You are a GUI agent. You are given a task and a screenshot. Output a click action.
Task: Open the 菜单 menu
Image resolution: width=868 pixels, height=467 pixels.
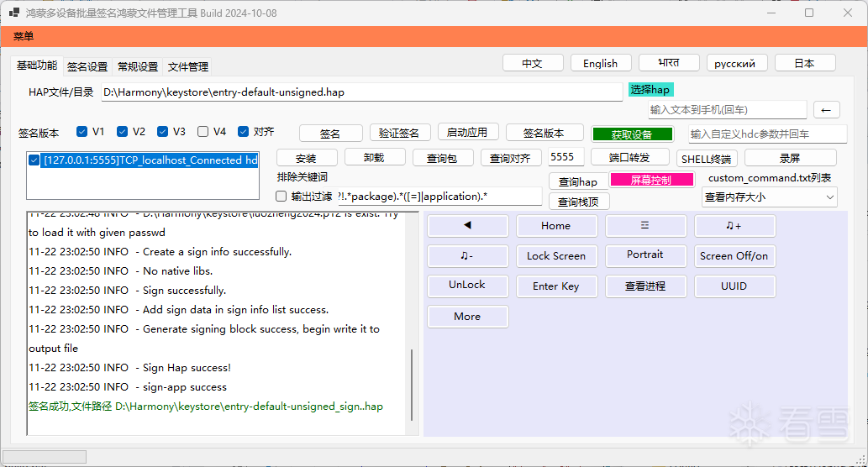click(x=24, y=36)
